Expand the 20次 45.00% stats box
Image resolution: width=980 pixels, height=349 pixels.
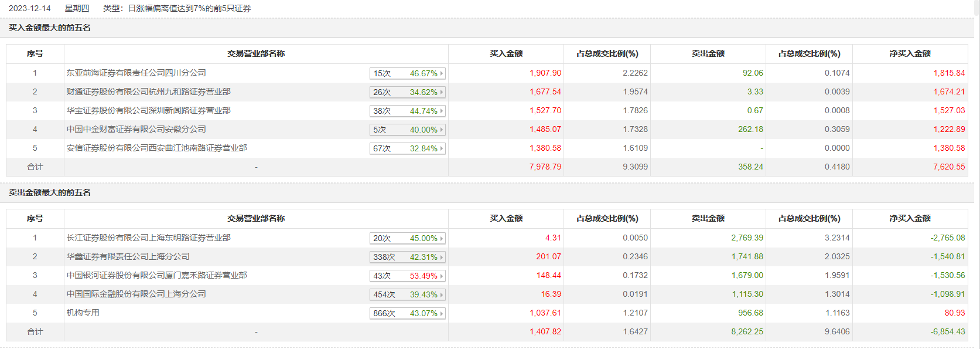(x=408, y=238)
